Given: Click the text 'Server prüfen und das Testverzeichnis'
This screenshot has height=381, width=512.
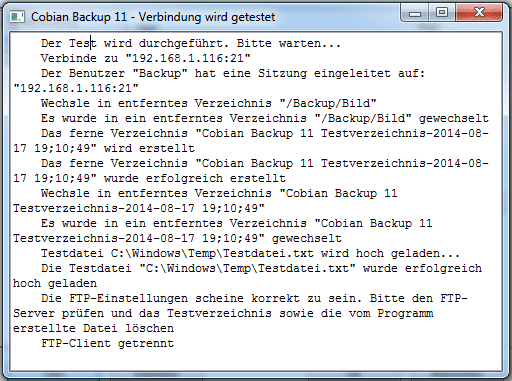Looking at the screenshot, I should pos(142,313).
